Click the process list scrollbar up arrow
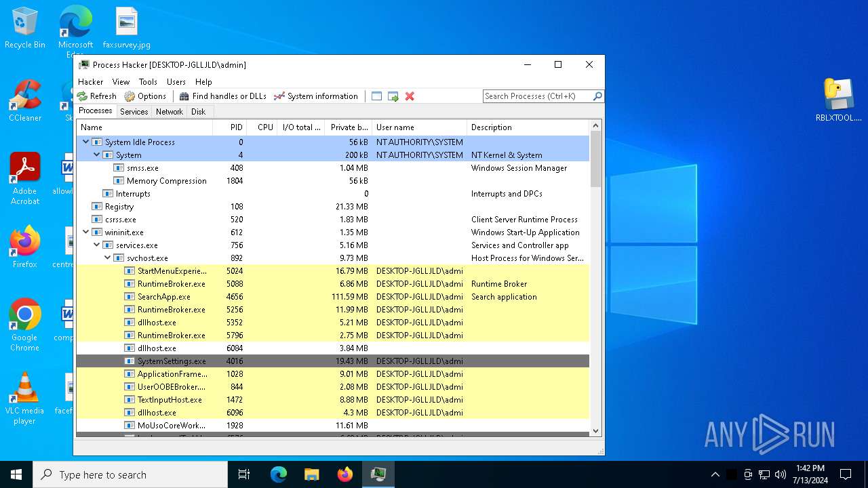The width and height of the screenshot is (868, 488). tap(596, 126)
